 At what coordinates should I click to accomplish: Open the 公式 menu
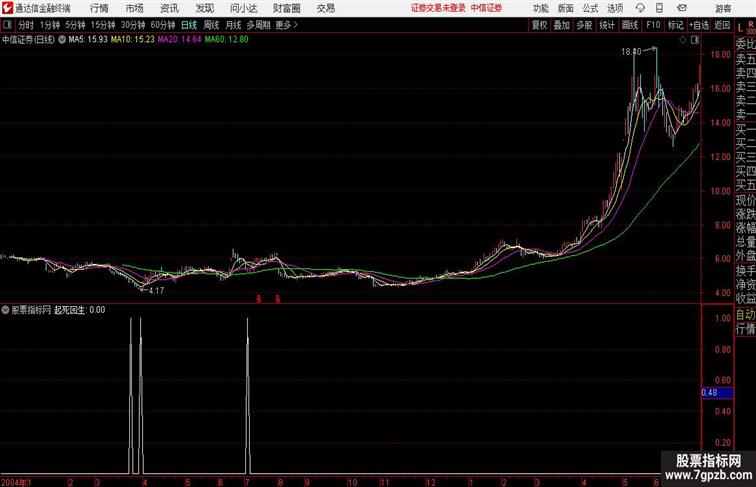tap(590, 8)
